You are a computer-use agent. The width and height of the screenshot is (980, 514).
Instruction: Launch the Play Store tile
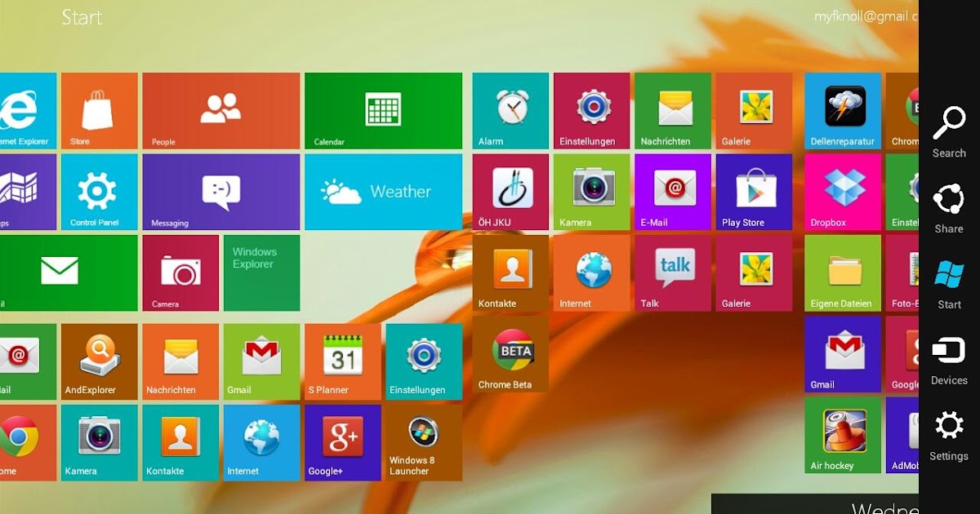[755, 192]
